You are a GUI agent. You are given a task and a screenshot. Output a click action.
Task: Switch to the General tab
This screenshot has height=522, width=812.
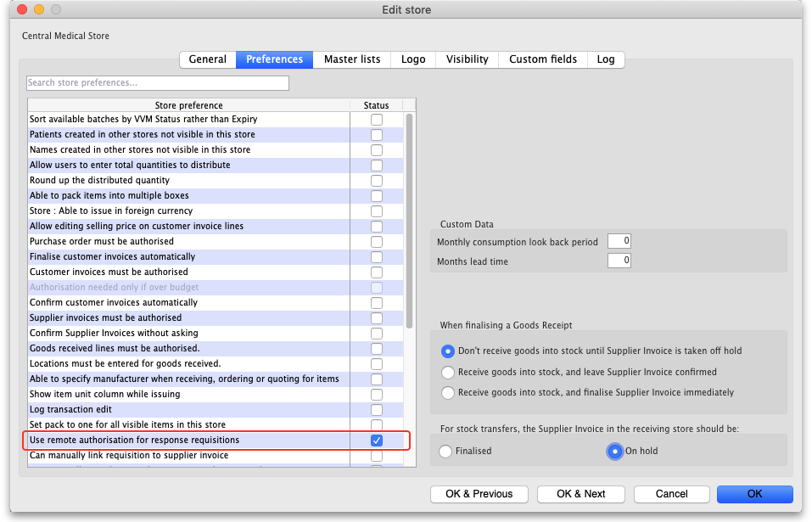click(x=207, y=59)
